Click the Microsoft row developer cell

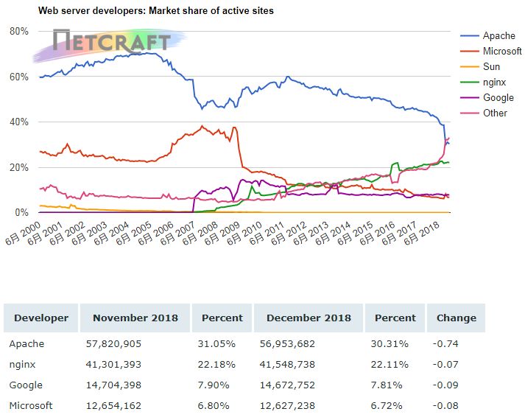[31, 405]
